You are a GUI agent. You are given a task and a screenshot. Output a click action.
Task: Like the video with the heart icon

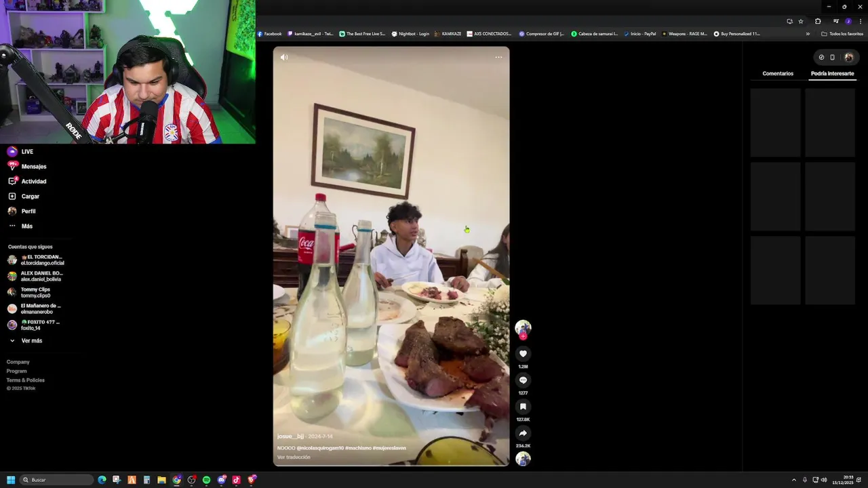[x=523, y=354]
